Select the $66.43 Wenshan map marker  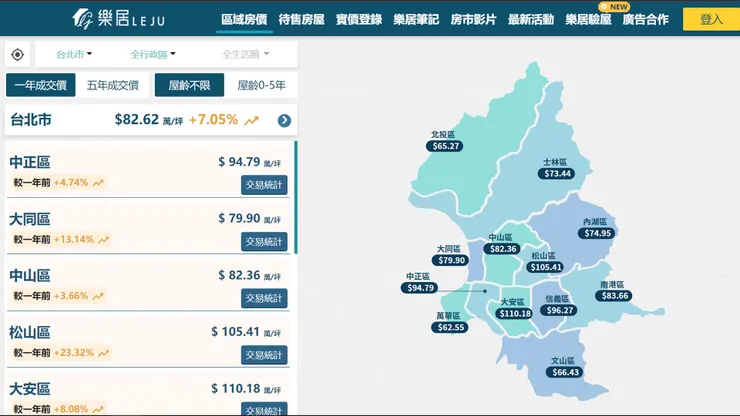pos(565,372)
